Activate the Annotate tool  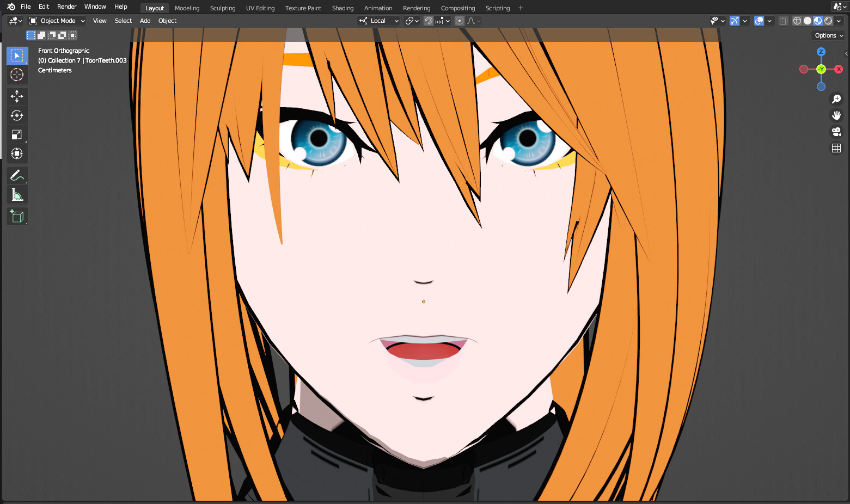[x=17, y=175]
